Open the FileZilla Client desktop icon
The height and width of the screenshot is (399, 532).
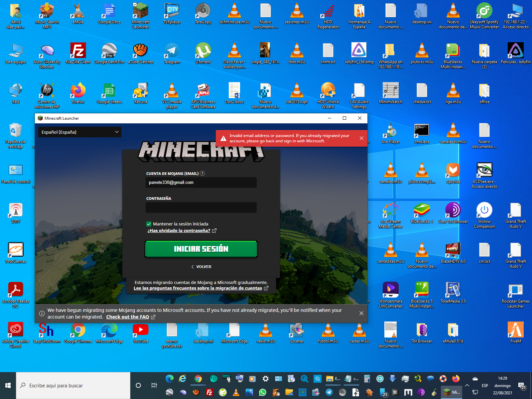[x=78, y=53]
